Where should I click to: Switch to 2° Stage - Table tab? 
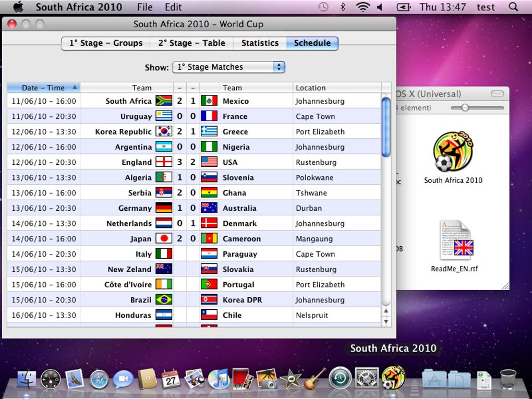191,43
